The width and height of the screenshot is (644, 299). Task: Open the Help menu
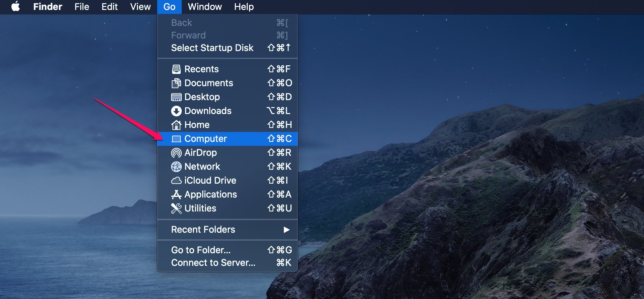[244, 7]
